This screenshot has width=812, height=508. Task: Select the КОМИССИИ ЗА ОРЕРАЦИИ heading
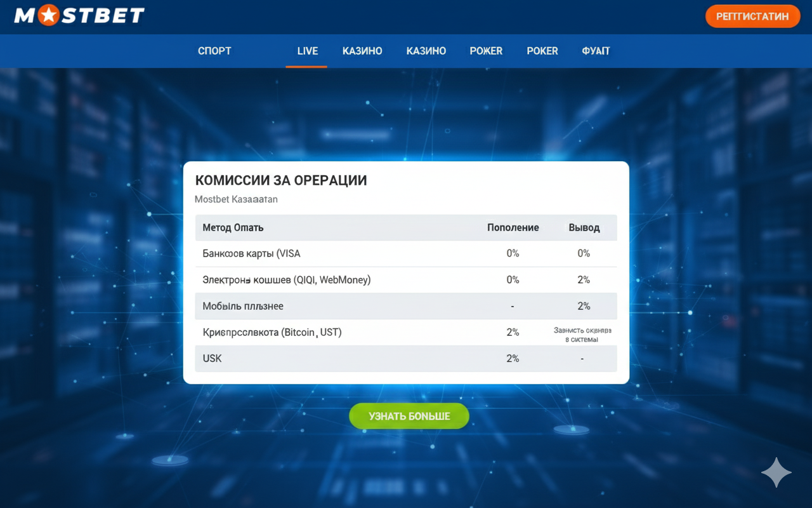(x=281, y=180)
